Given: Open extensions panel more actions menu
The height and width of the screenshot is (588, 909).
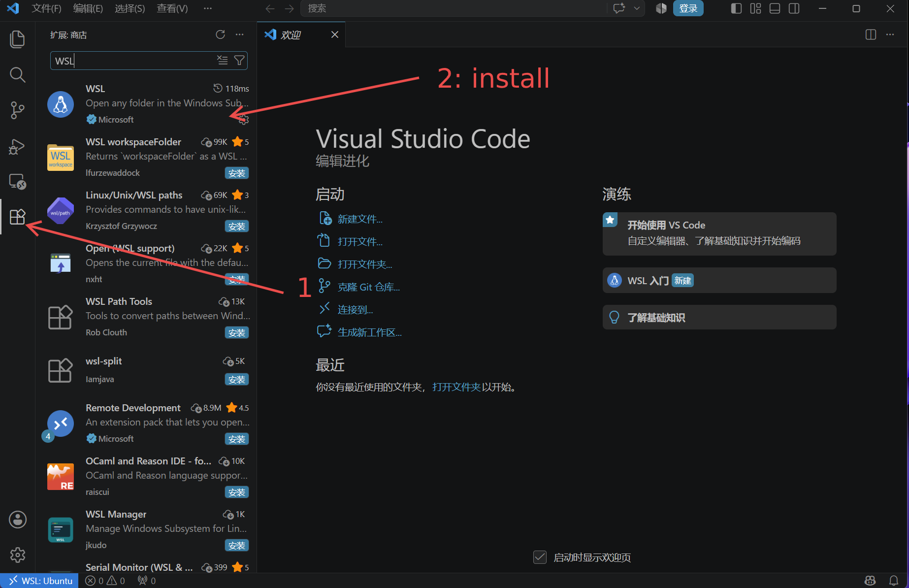Looking at the screenshot, I should tap(239, 34).
